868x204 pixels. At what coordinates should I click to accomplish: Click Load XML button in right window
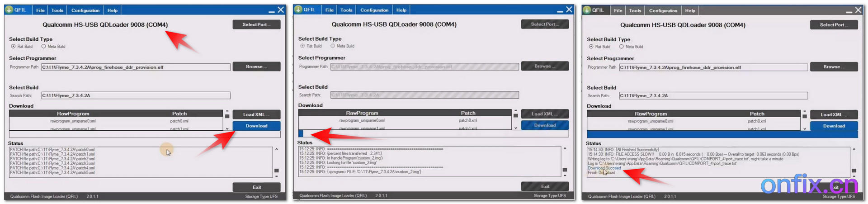(834, 115)
